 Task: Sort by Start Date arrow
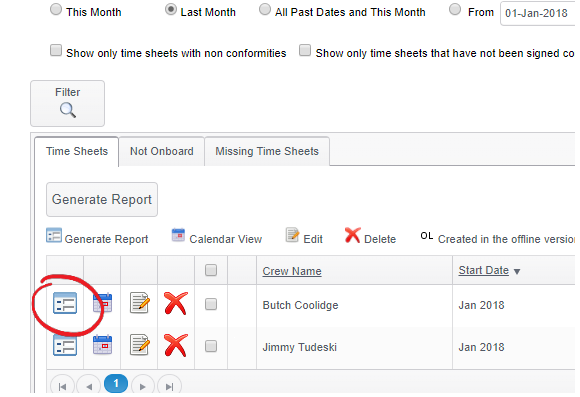[517, 272]
